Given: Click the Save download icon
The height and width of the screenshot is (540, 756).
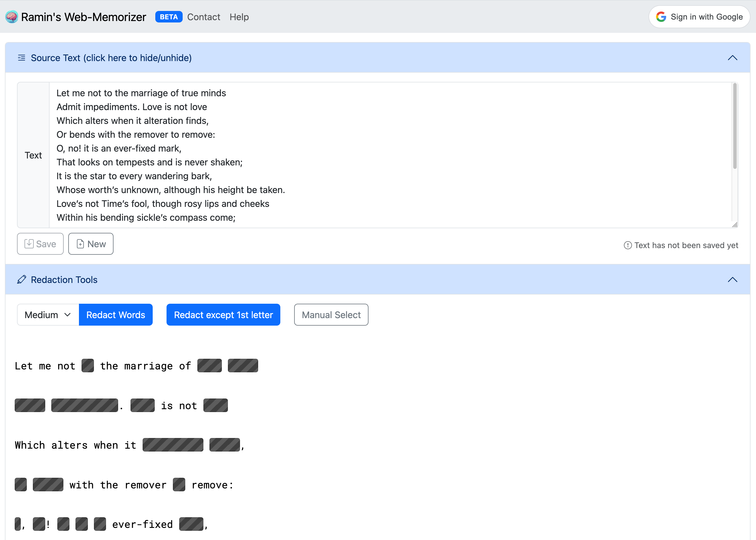Looking at the screenshot, I should [x=29, y=244].
